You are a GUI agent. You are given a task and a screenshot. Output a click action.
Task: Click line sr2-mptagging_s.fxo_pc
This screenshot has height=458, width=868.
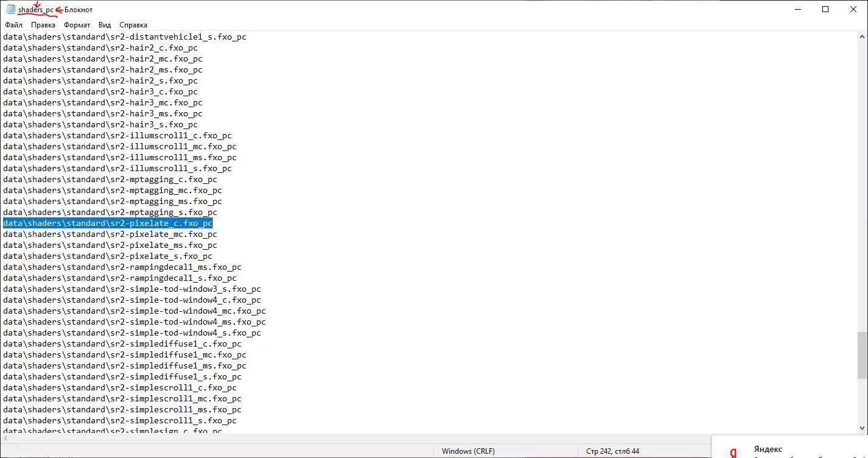(x=110, y=213)
